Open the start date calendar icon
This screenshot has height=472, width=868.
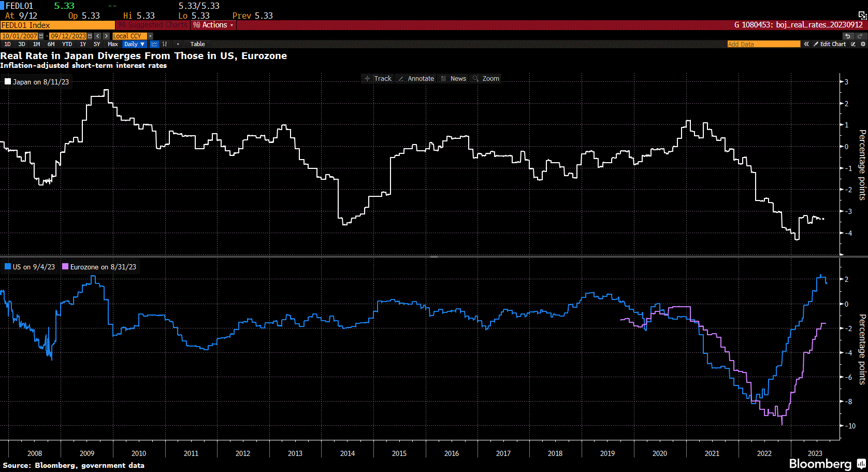click(40, 36)
